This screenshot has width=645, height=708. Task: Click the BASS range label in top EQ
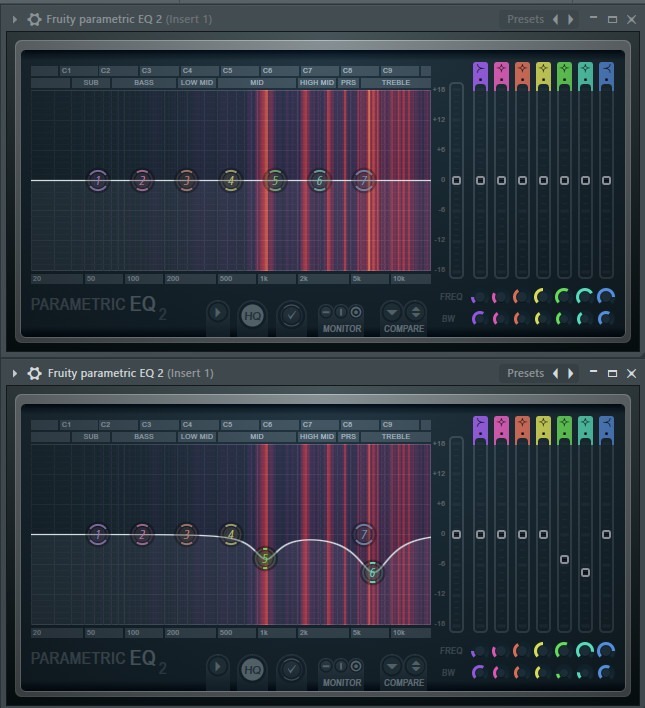(144, 83)
